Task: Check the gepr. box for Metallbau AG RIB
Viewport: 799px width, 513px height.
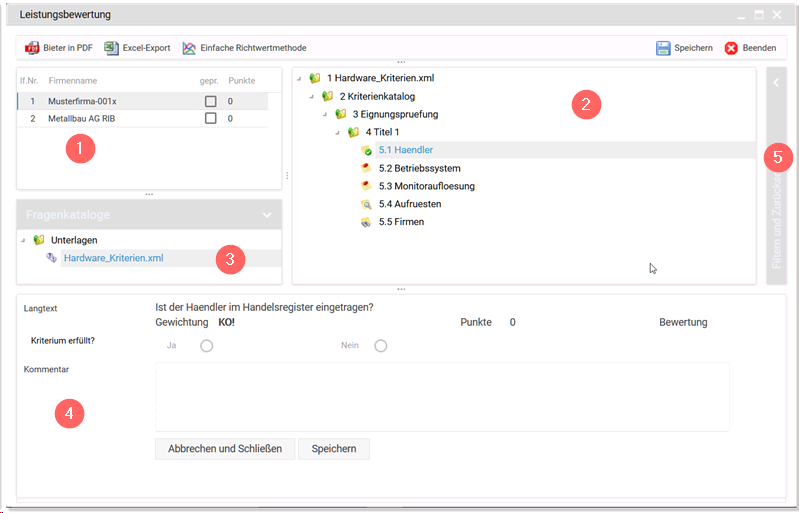Action: 210,119
